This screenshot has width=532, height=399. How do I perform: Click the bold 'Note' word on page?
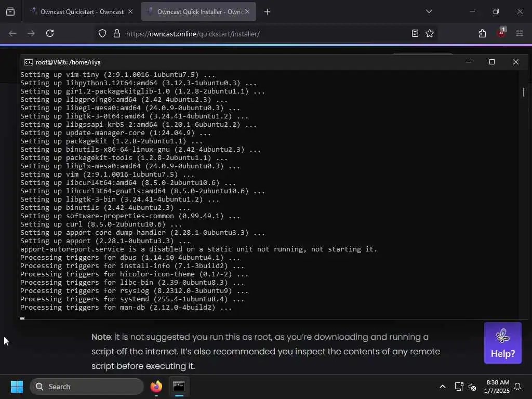coord(101,337)
